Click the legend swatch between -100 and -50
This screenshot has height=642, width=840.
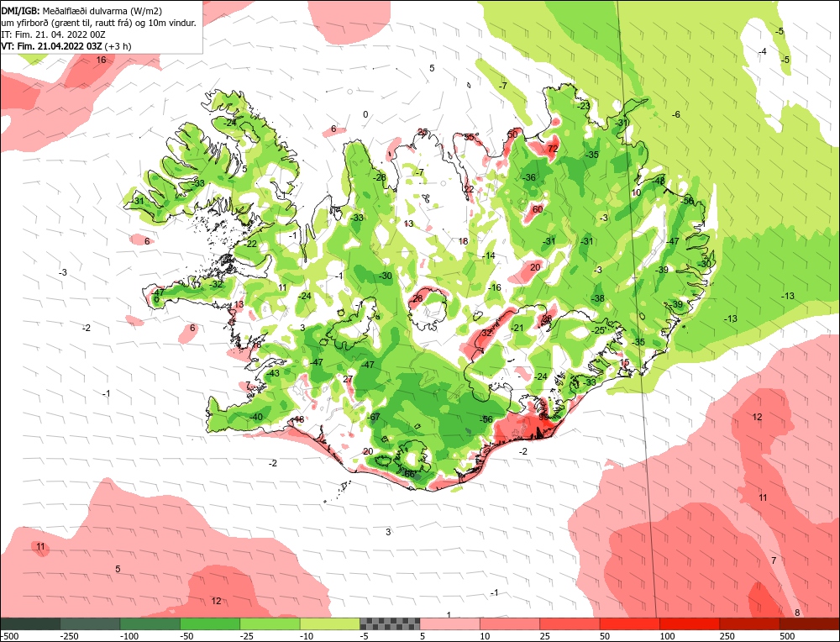[x=150, y=624]
